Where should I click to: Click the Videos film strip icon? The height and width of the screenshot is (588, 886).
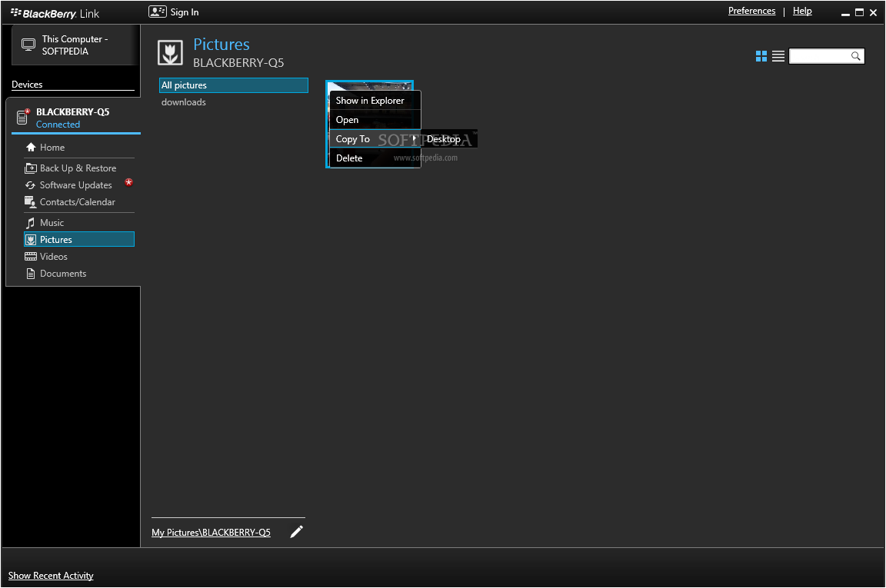coord(31,257)
